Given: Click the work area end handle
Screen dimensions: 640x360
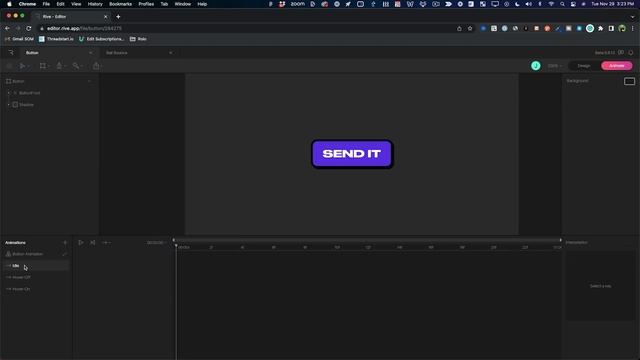Looking at the screenshot, I should [x=560, y=240].
